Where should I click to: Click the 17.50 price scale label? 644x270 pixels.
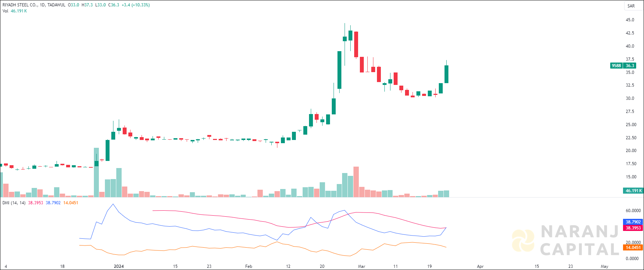tap(631, 164)
